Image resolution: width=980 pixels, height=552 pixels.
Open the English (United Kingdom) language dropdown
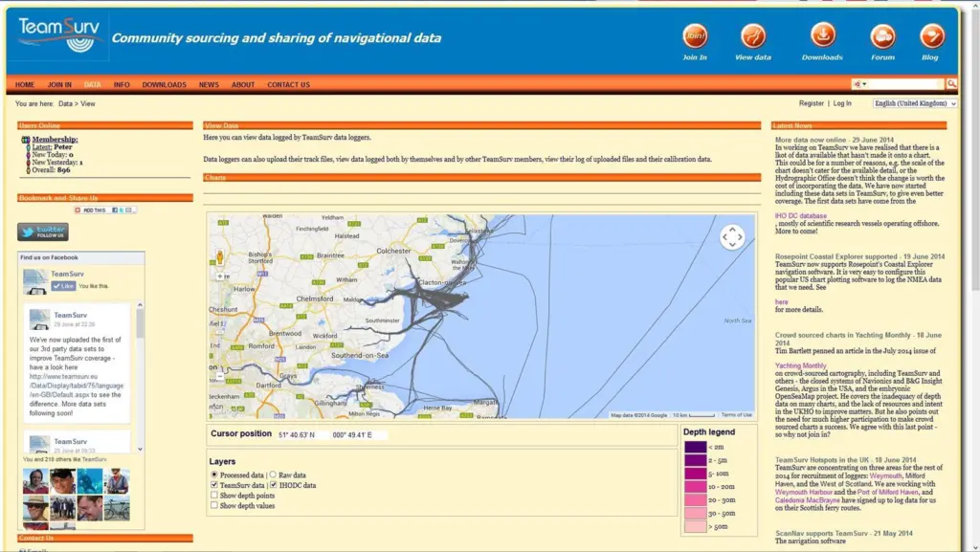(914, 103)
